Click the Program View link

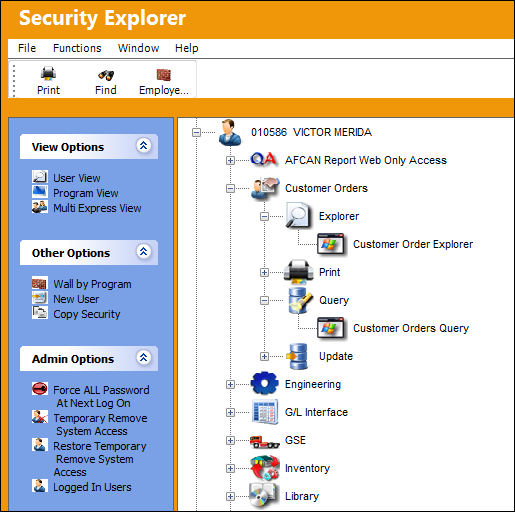[86, 193]
